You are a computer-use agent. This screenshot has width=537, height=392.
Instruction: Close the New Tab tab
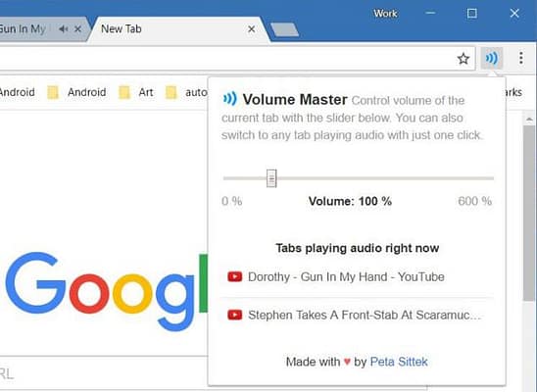(x=252, y=29)
